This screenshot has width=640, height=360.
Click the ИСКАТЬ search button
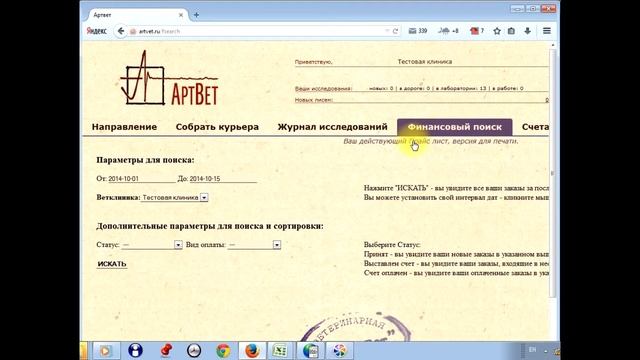click(x=112, y=264)
